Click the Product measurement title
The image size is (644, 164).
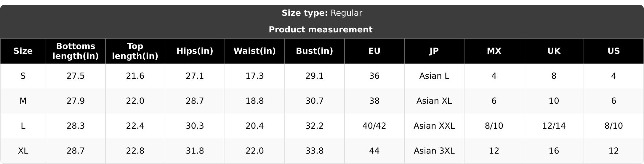321,29
